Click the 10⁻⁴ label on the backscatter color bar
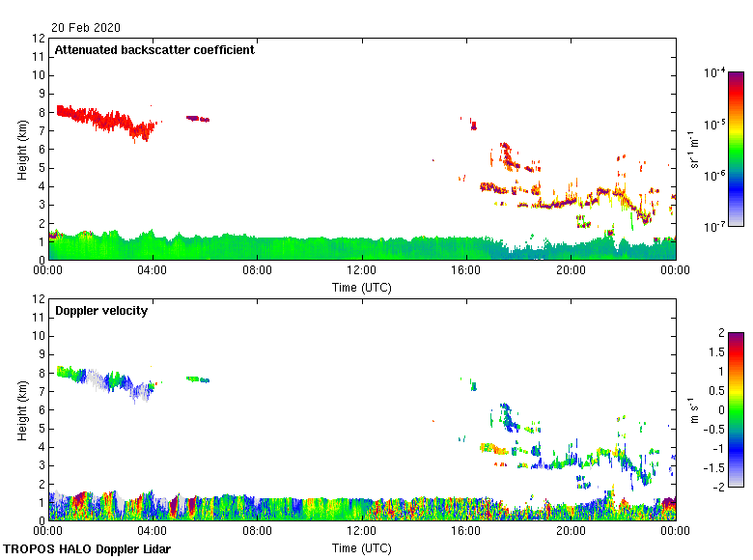The width and height of the screenshot is (753, 560). [x=715, y=73]
